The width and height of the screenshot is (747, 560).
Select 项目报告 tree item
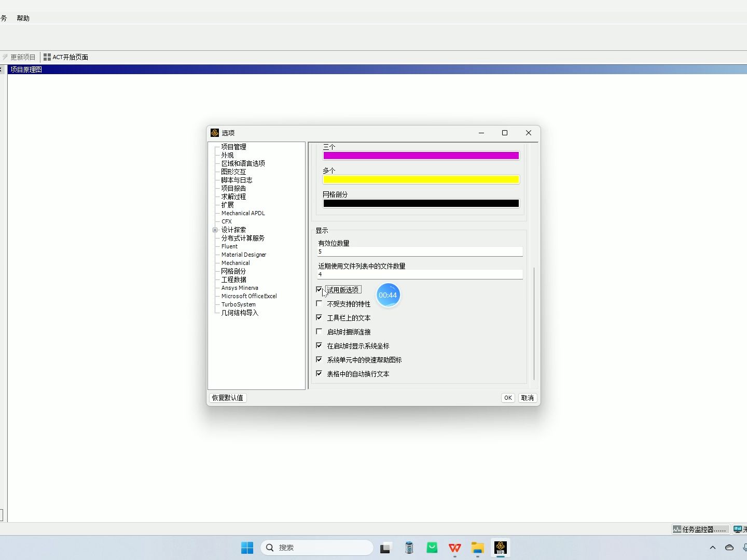tap(234, 188)
